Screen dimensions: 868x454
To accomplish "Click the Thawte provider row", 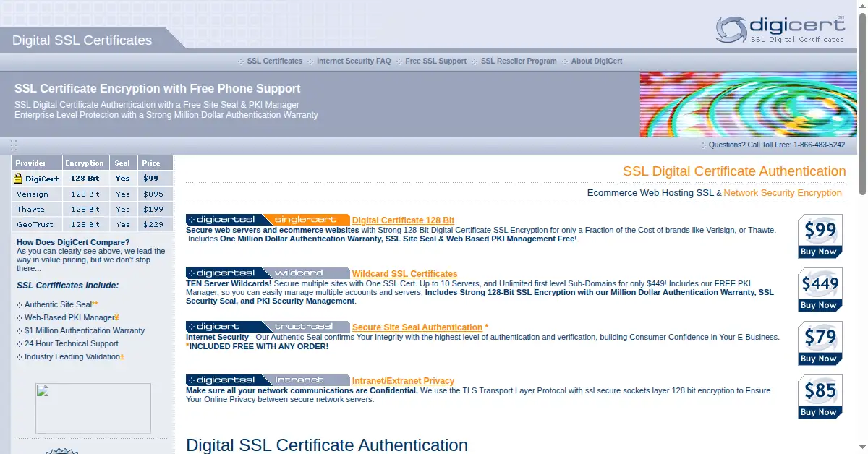I will [x=93, y=209].
